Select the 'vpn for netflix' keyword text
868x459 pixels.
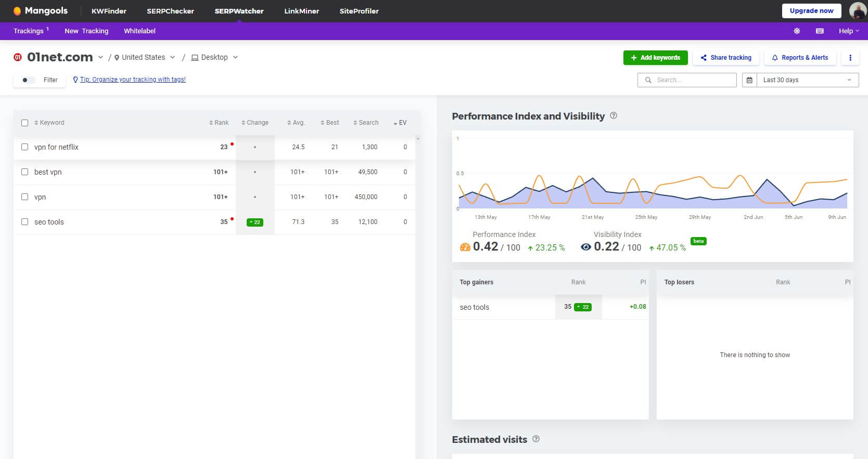tap(56, 147)
